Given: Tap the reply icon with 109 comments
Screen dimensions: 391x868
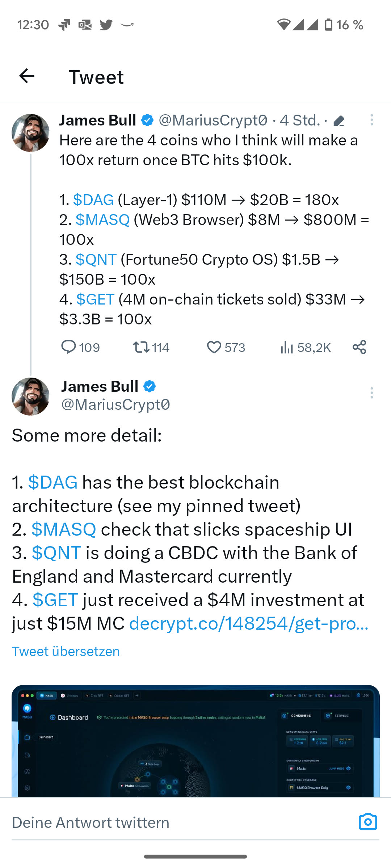Looking at the screenshot, I should (x=68, y=347).
